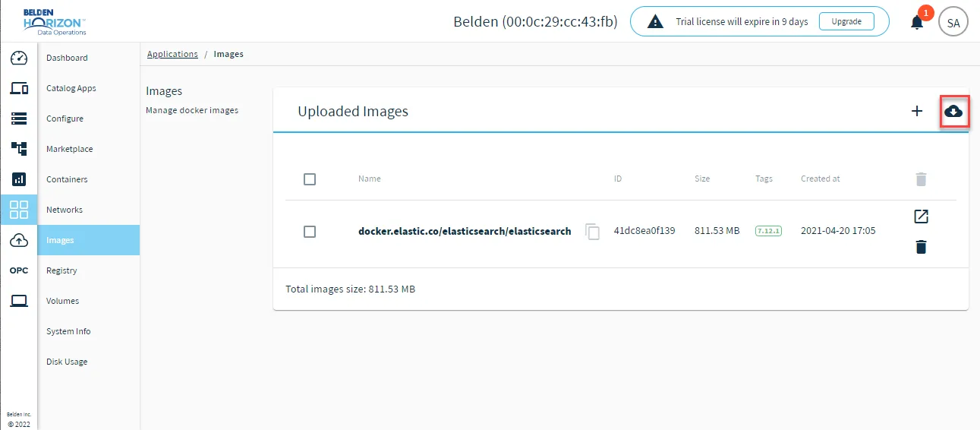Image resolution: width=980 pixels, height=430 pixels.
Task: Click the Manage docker images description
Action: coord(192,110)
